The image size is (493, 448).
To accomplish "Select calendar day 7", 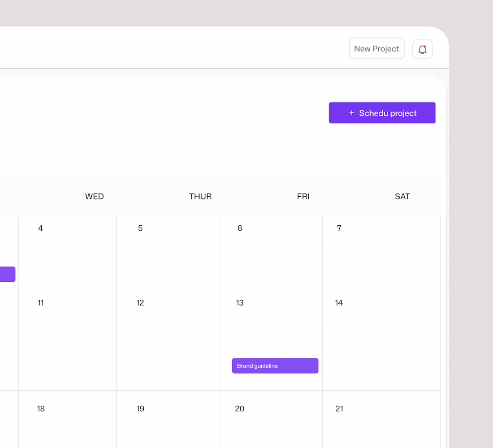I will 339,228.
